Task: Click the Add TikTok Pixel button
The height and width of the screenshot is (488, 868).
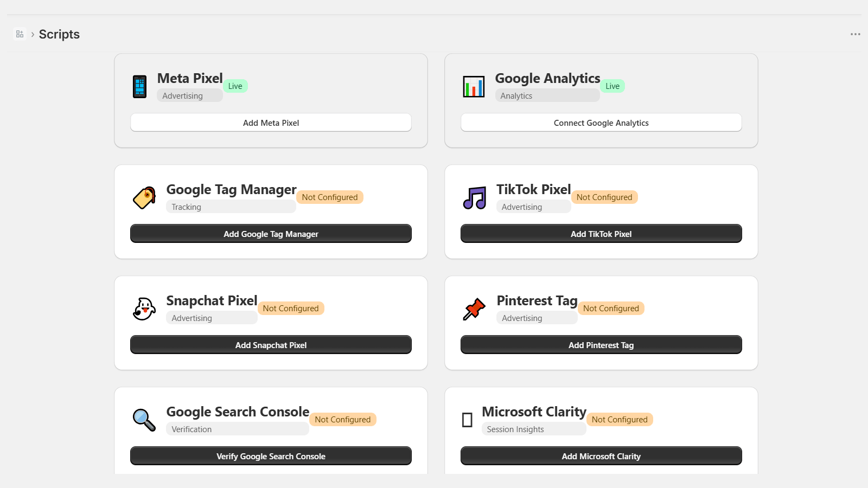Action: click(x=601, y=234)
